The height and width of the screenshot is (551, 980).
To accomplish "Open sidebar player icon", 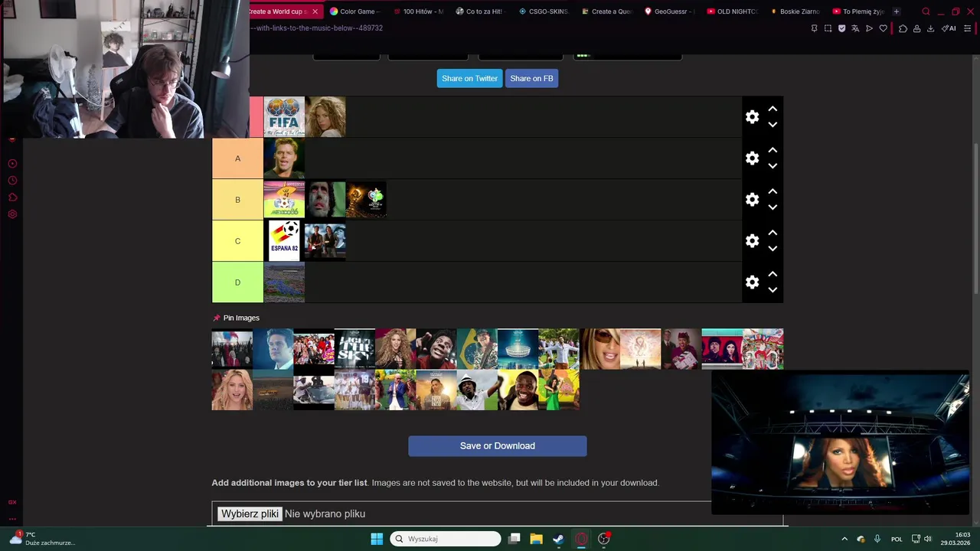I will click(12, 164).
